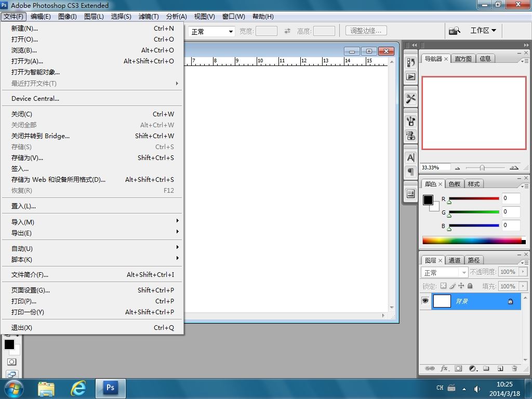Click navigator zoom in large mountains icon
This screenshot has height=399, width=532.
[x=514, y=168]
